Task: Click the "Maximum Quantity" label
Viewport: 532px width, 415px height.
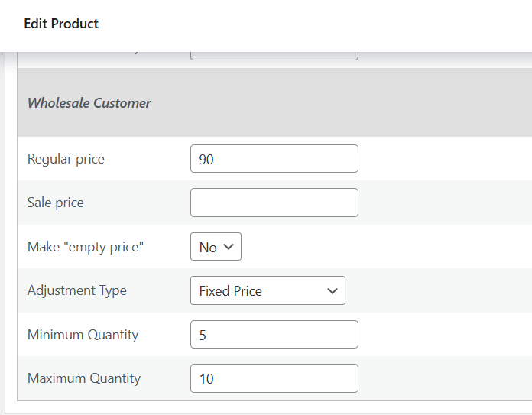Action: click(84, 378)
